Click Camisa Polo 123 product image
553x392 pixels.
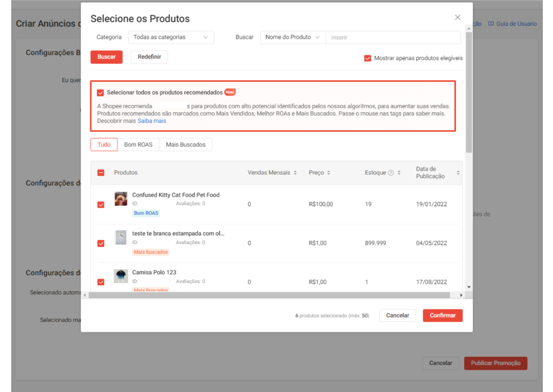(121, 276)
